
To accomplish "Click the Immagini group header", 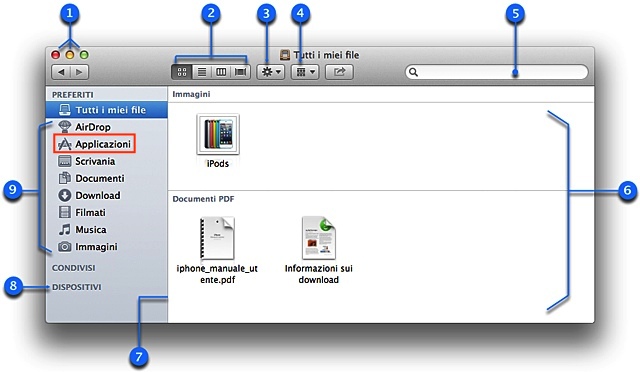I will click(x=191, y=94).
